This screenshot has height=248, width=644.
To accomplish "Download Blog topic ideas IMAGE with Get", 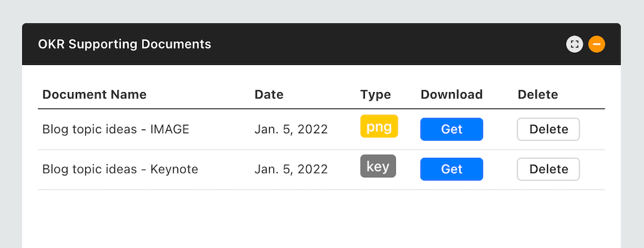I will (x=451, y=129).
